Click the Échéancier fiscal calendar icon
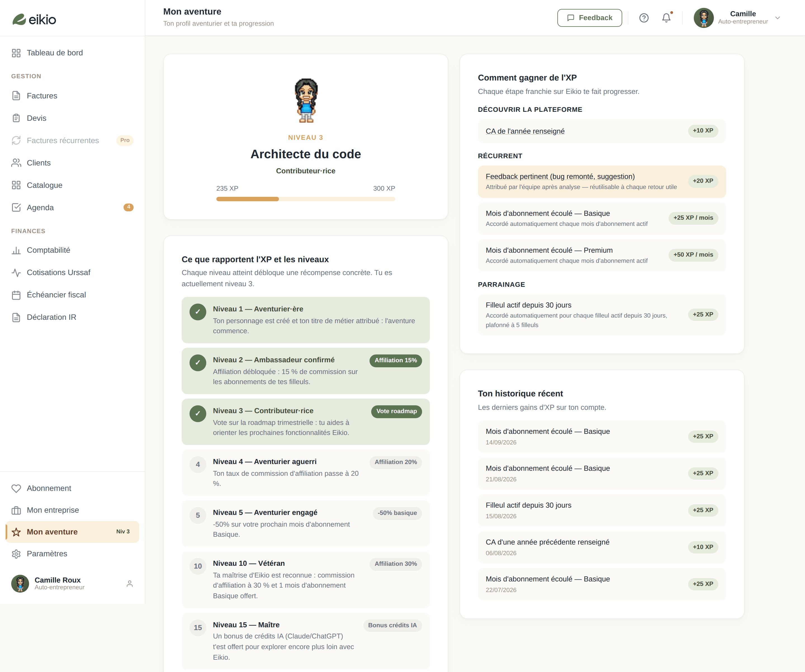This screenshot has height=672, width=805. pyautogui.click(x=16, y=295)
